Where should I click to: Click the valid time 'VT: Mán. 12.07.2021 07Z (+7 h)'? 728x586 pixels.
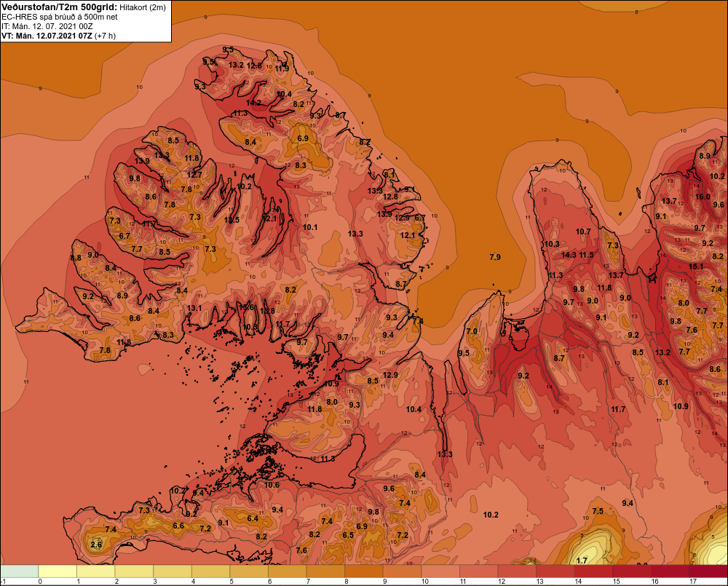(58, 36)
